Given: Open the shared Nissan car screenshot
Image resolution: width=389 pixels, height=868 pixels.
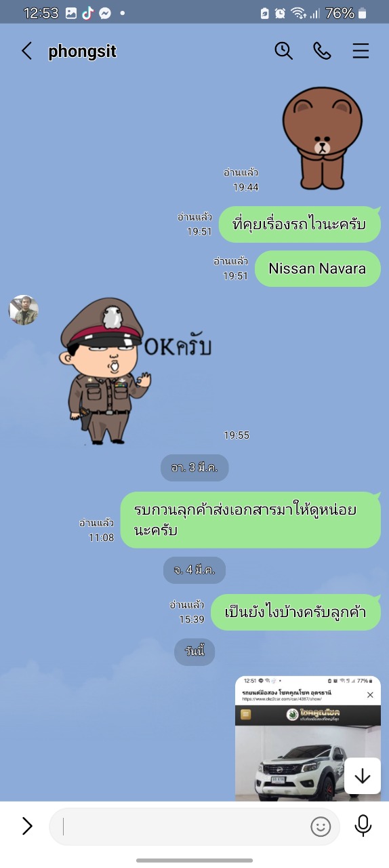Looking at the screenshot, I should 308,738.
